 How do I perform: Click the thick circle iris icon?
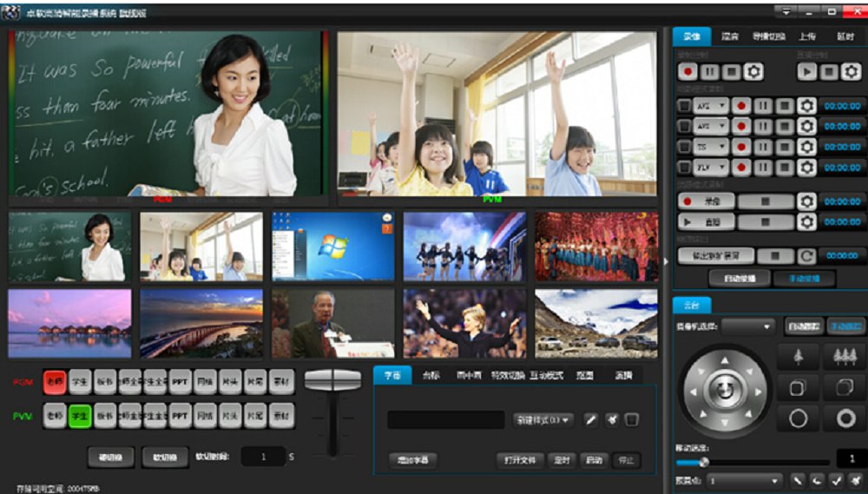pos(845,418)
